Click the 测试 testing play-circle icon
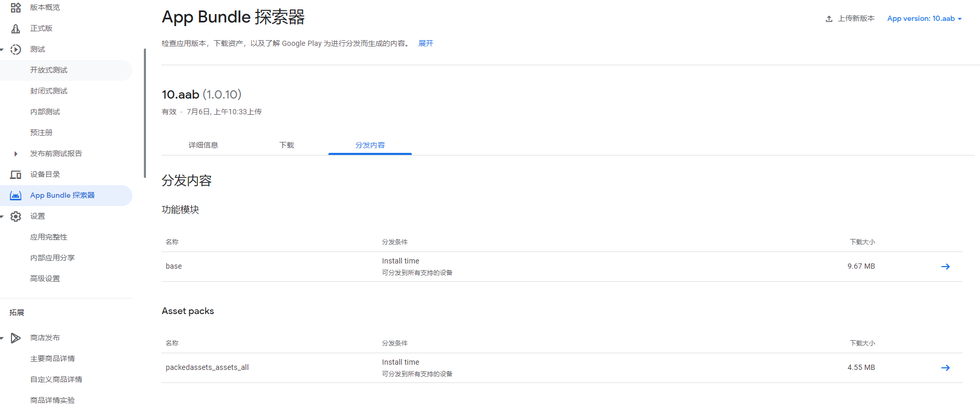This screenshot has width=980, height=408. tap(16, 49)
